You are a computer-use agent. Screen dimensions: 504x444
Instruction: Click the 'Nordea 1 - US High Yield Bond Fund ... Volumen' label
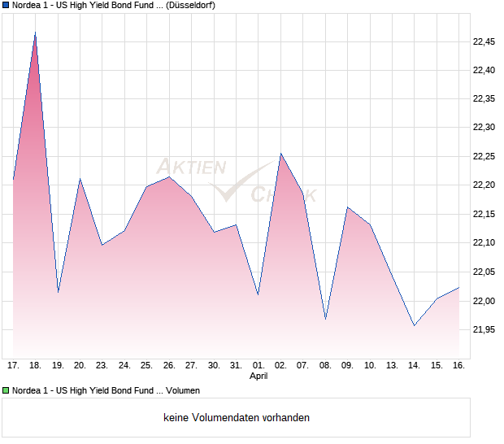coord(106,390)
